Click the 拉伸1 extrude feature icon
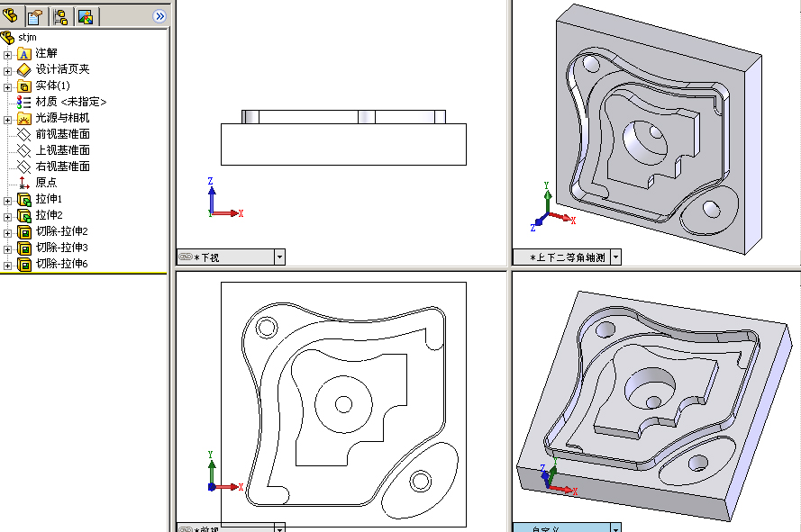The width and height of the screenshot is (801, 532). tap(24, 199)
